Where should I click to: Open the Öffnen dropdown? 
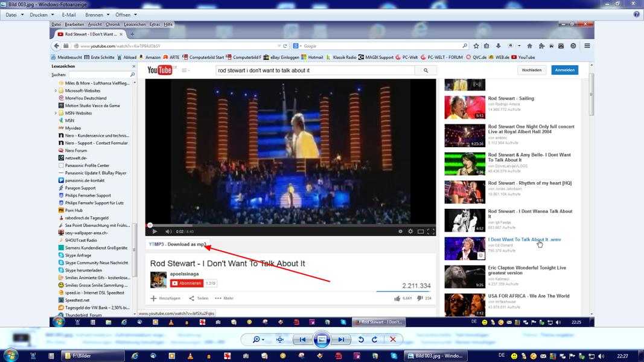(x=126, y=14)
